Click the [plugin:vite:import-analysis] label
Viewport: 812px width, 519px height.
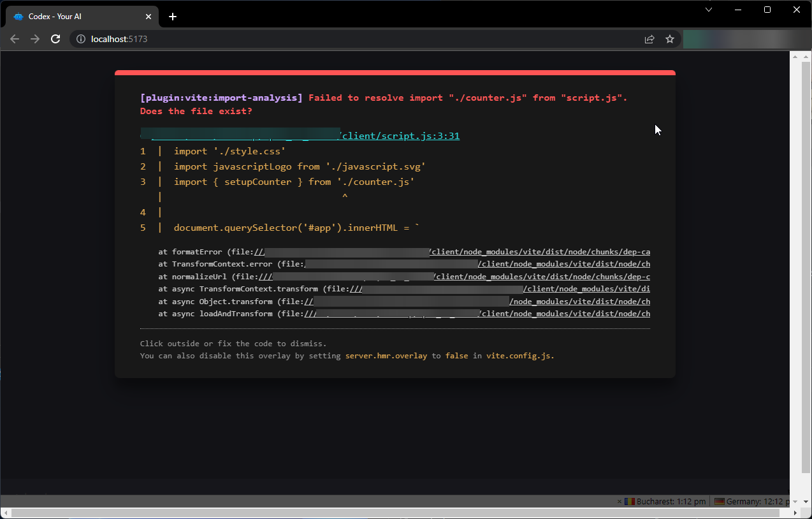tap(221, 98)
